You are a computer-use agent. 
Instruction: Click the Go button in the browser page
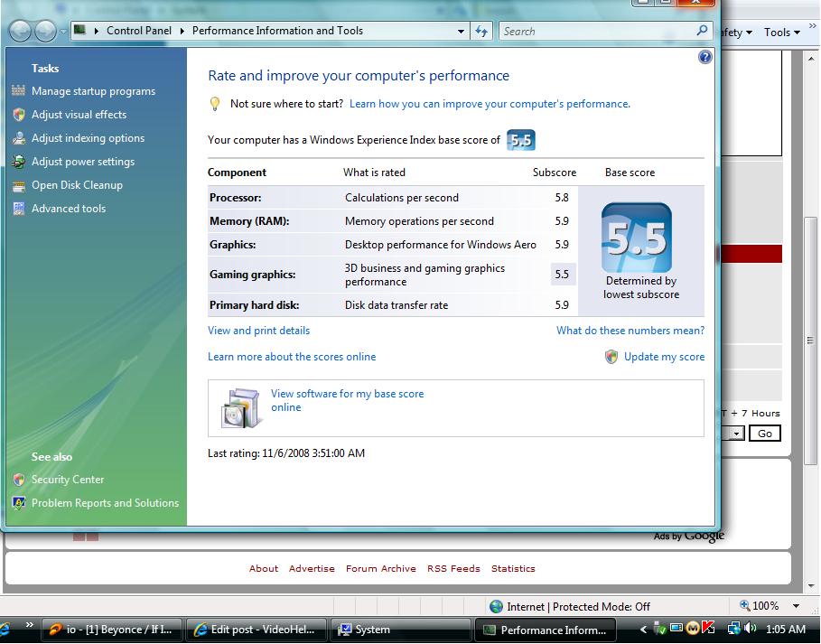click(x=764, y=434)
